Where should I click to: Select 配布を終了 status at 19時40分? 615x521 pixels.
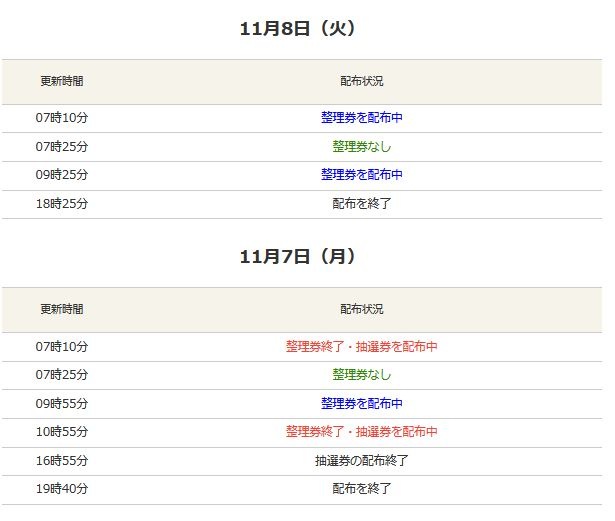coord(361,489)
